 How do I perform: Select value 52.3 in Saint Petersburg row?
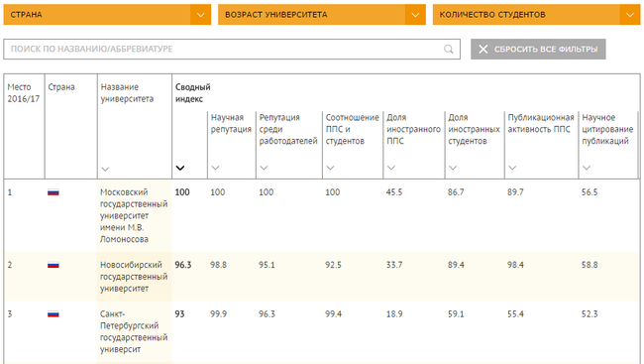click(x=590, y=314)
